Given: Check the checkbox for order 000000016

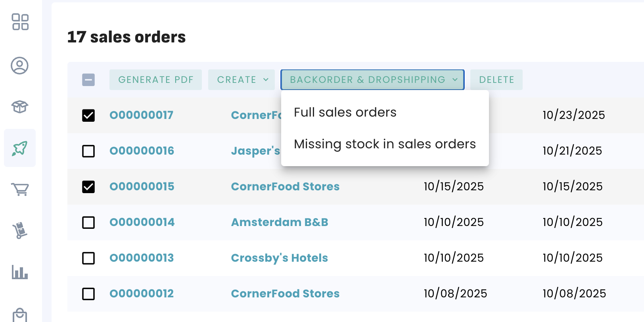Looking at the screenshot, I should click(x=88, y=151).
